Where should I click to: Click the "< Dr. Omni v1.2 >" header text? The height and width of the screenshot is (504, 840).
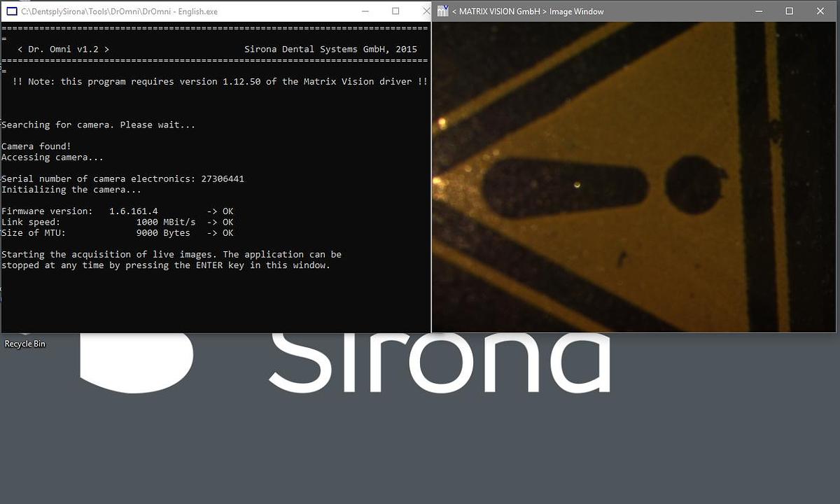click(x=63, y=50)
